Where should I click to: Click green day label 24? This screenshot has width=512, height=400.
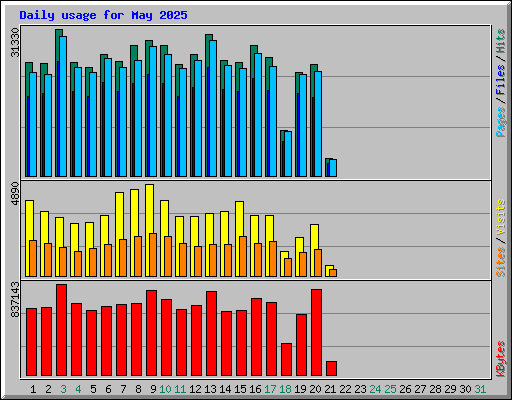point(375,389)
